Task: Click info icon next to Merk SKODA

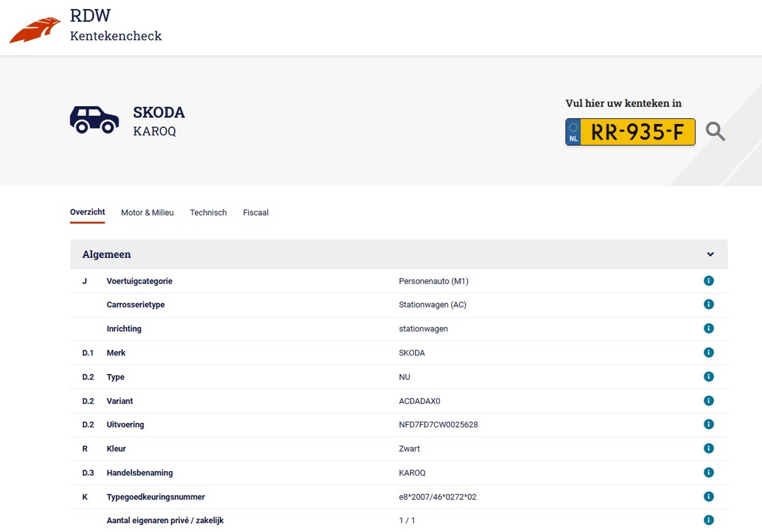Action: coord(708,353)
